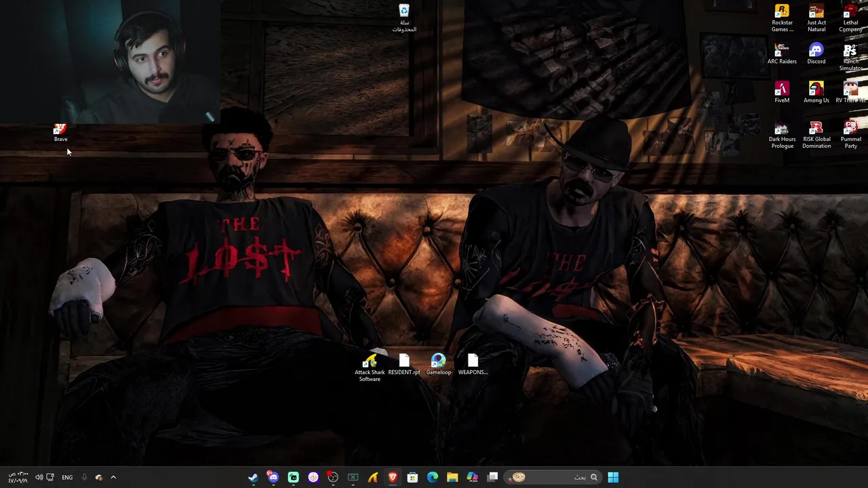The image size is (868, 488).
Task: Open Among Us desktop shortcut
Action: pyautogui.click(x=816, y=93)
